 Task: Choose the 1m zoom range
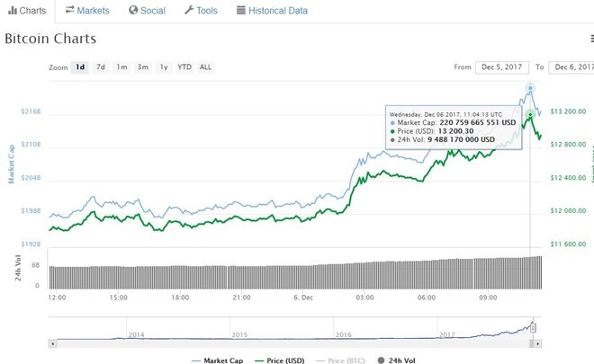click(121, 67)
